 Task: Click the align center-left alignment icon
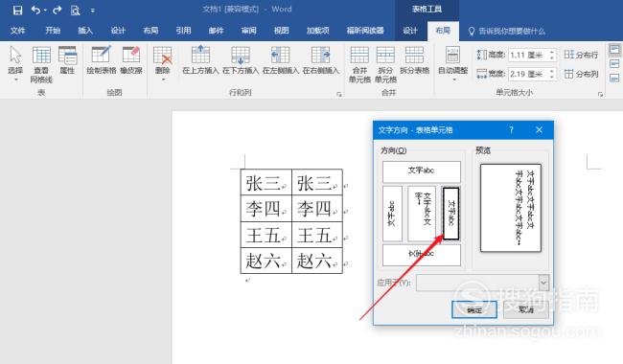(x=614, y=63)
